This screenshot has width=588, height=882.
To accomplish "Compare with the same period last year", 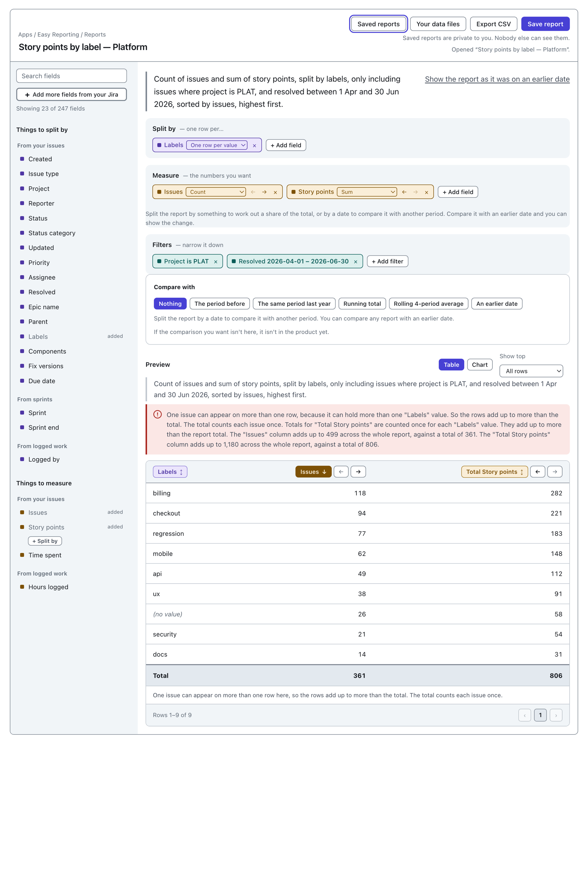I will click(294, 304).
